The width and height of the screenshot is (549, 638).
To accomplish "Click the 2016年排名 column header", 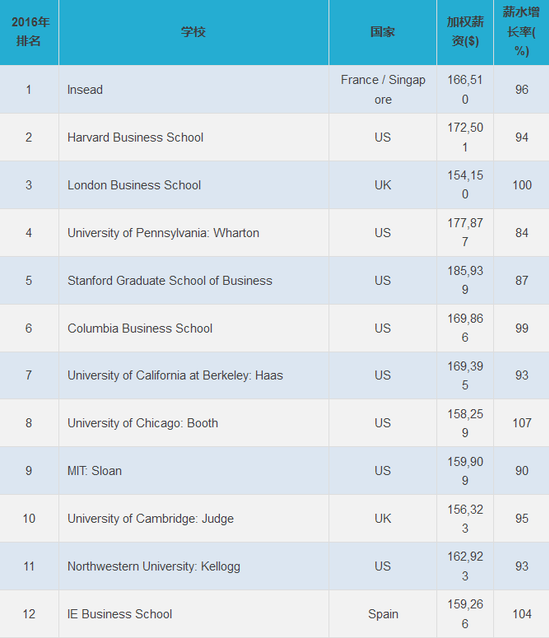I will click(29, 32).
